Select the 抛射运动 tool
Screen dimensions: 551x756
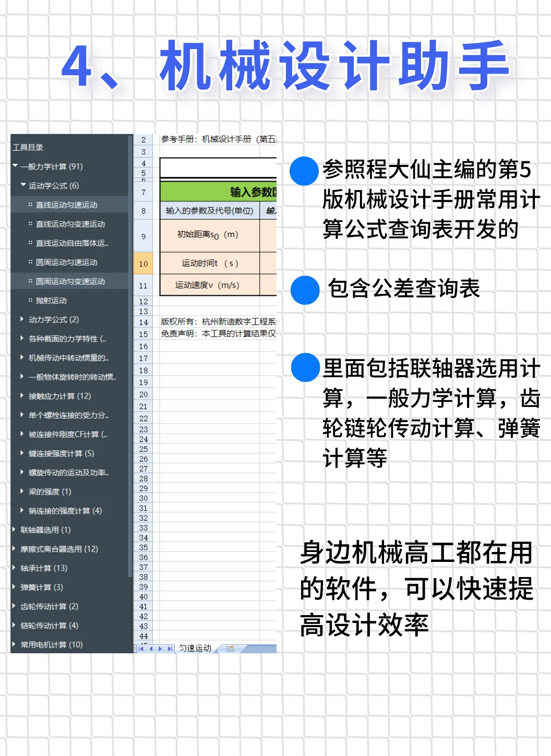tap(52, 301)
